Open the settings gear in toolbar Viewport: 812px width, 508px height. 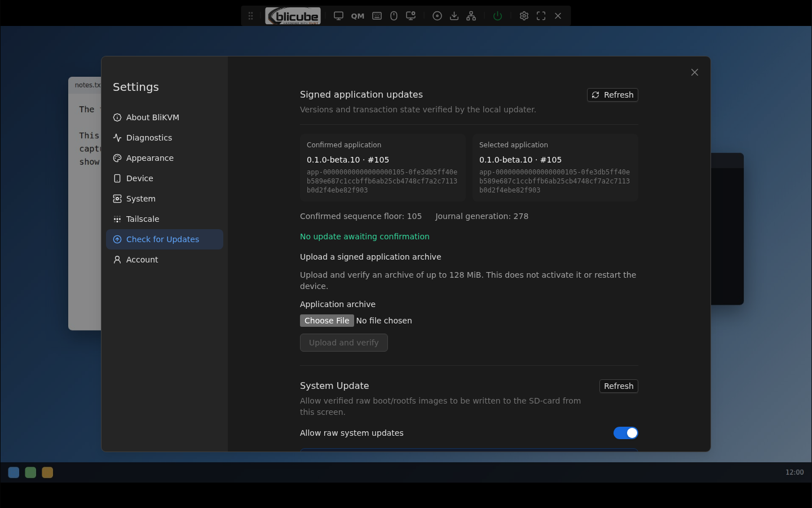coord(524,16)
